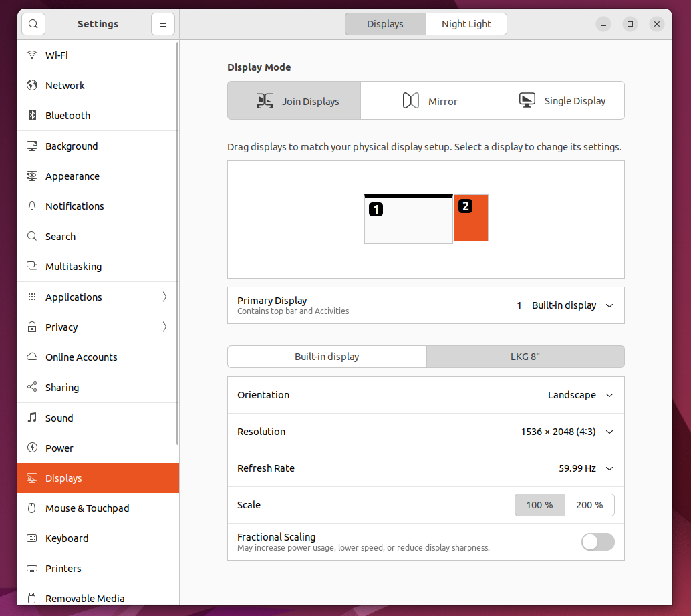The height and width of the screenshot is (616, 691).
Task: Choose Join Displays mode
Action: 294,100
